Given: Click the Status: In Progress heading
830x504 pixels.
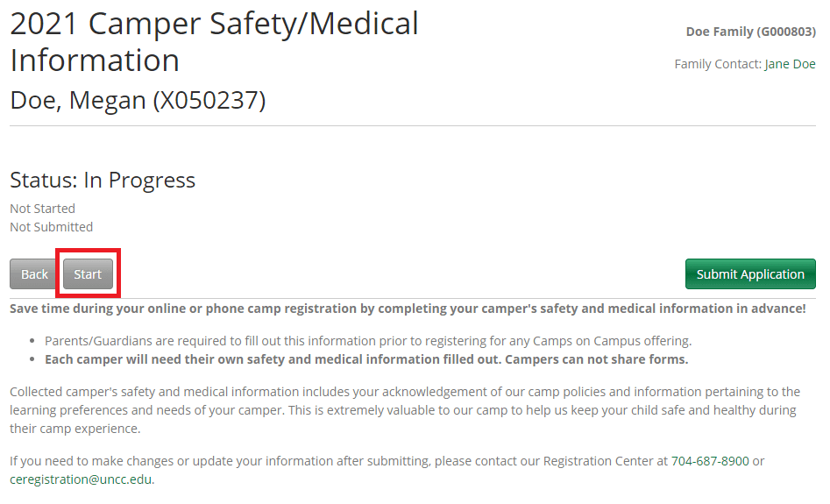Looking at the screenshot, I should click(103, 181).
